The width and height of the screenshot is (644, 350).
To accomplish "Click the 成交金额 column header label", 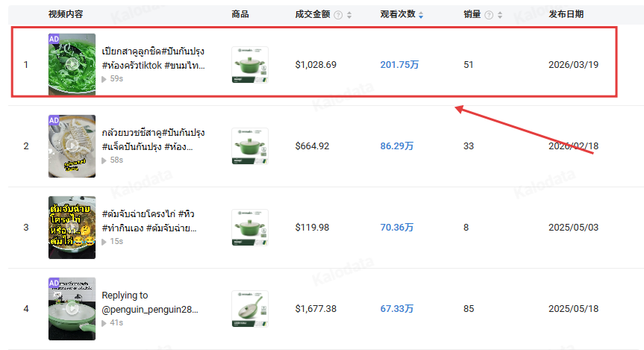I will click(313, 14).
